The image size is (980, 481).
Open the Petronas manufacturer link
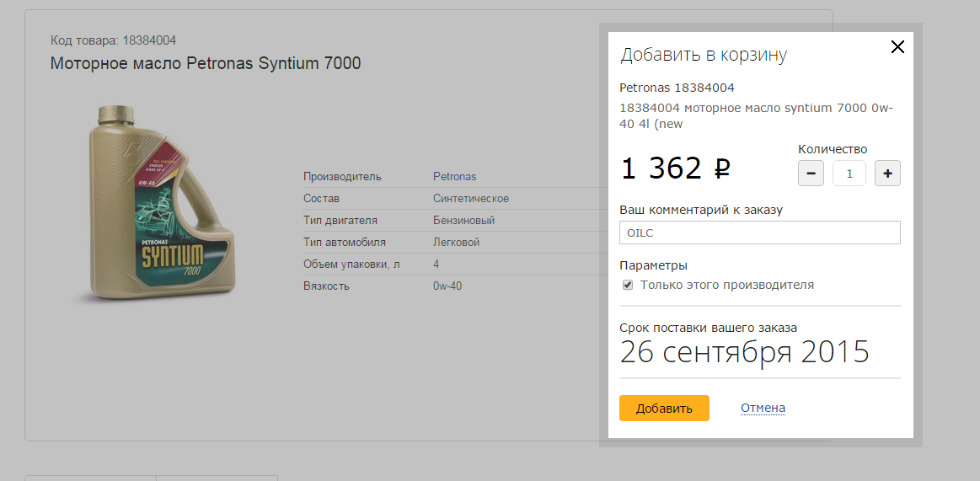[x=454, y=177]
